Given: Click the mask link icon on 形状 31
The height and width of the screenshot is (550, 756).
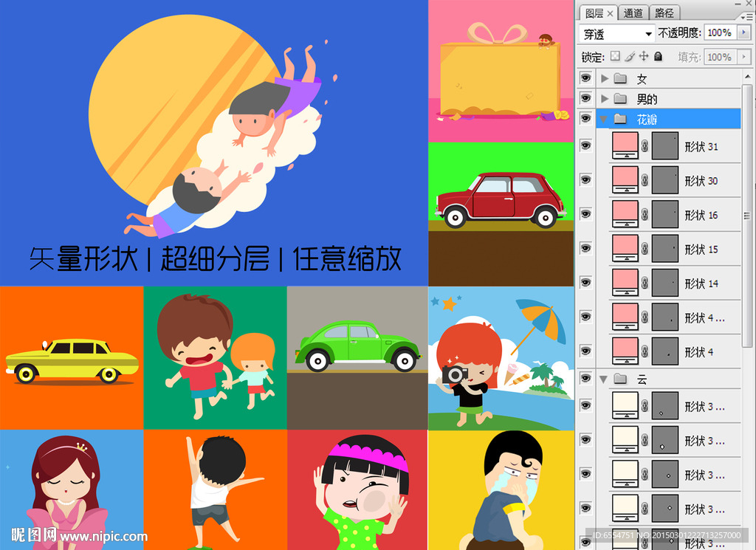Looking at the screenshot, I should 645,146.
